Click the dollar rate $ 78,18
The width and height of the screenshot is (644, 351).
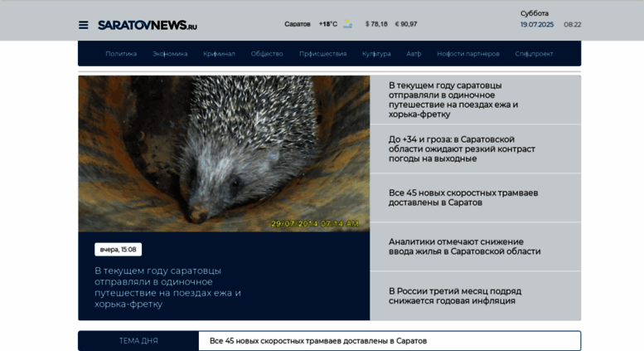tap(376, 24)
